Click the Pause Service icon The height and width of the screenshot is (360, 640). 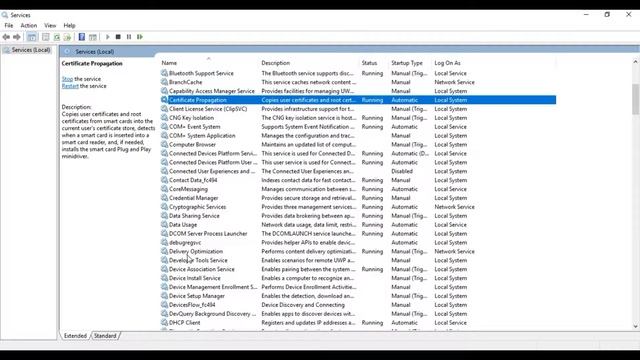point(129,37)
